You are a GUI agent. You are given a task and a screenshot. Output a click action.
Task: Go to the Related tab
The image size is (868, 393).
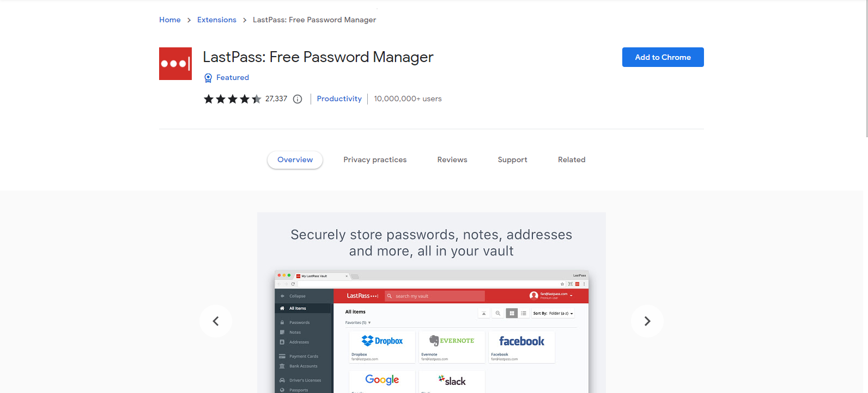pos(572,159)
